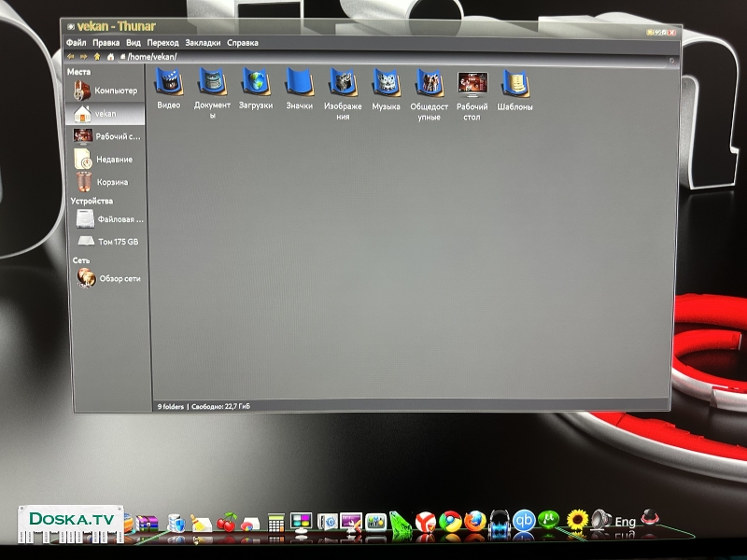The height and width of the screenshot is (560, 747).
Task: Open the Общедоступные folder
Action: 429,94
